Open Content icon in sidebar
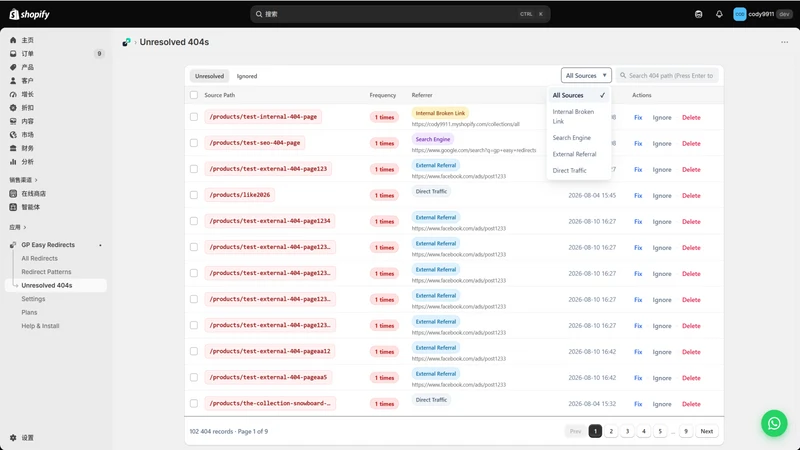The width and height of the screenshot is (800, 450). point(13,121)
